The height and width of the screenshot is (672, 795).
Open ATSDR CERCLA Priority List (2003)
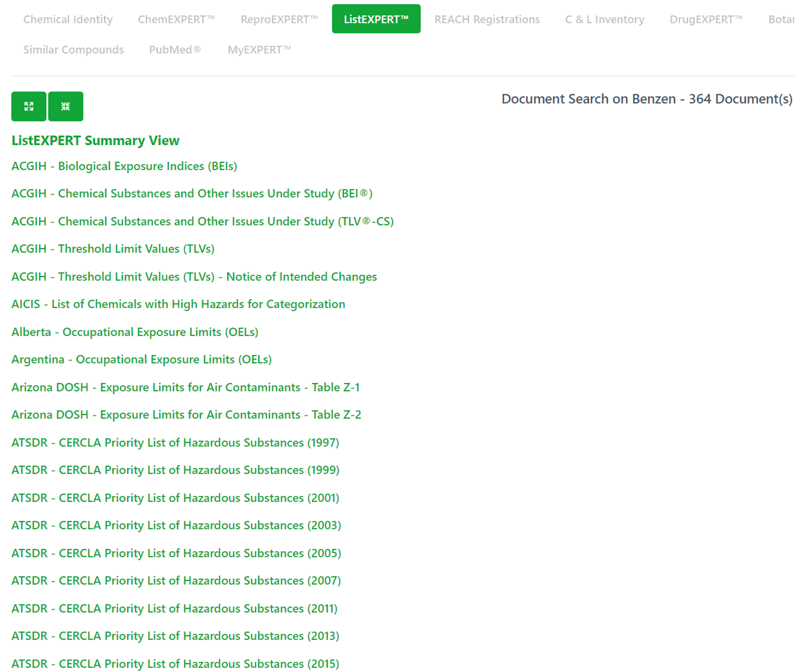(176, 525)
